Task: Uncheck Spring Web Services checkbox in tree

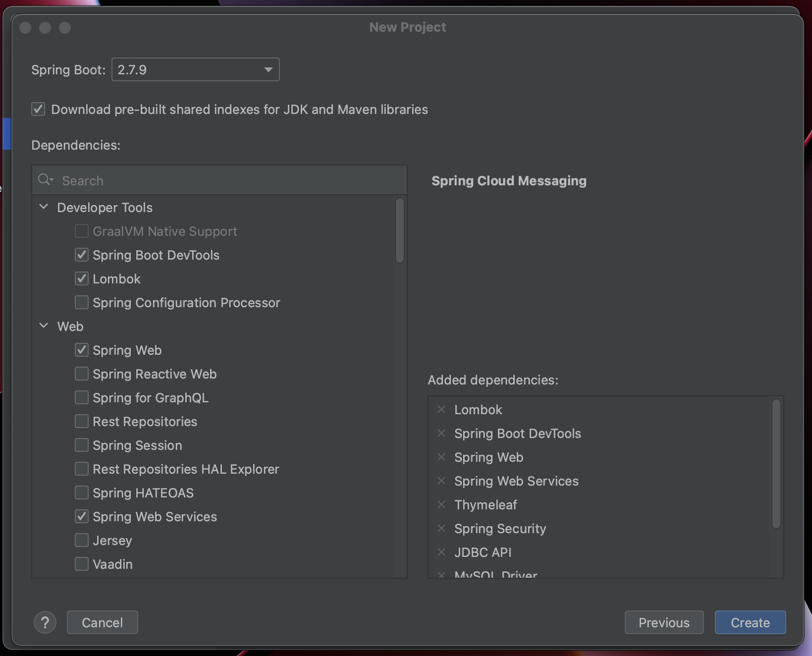Action: (82, 516)
